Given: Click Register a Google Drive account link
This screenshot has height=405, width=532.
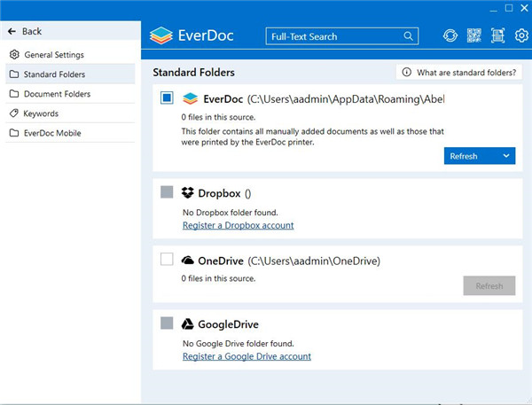Looking at the screenshot, I should [246, 356].
